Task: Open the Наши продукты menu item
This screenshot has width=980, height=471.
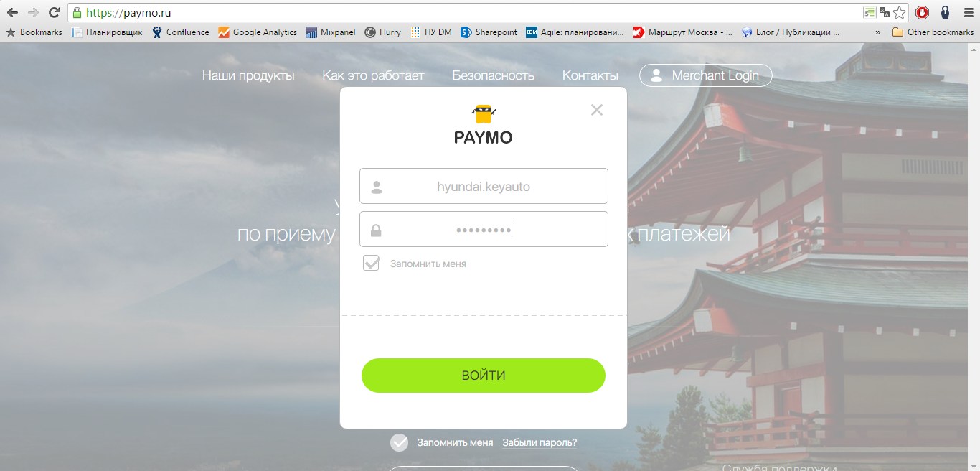Action: coord(248,75)
